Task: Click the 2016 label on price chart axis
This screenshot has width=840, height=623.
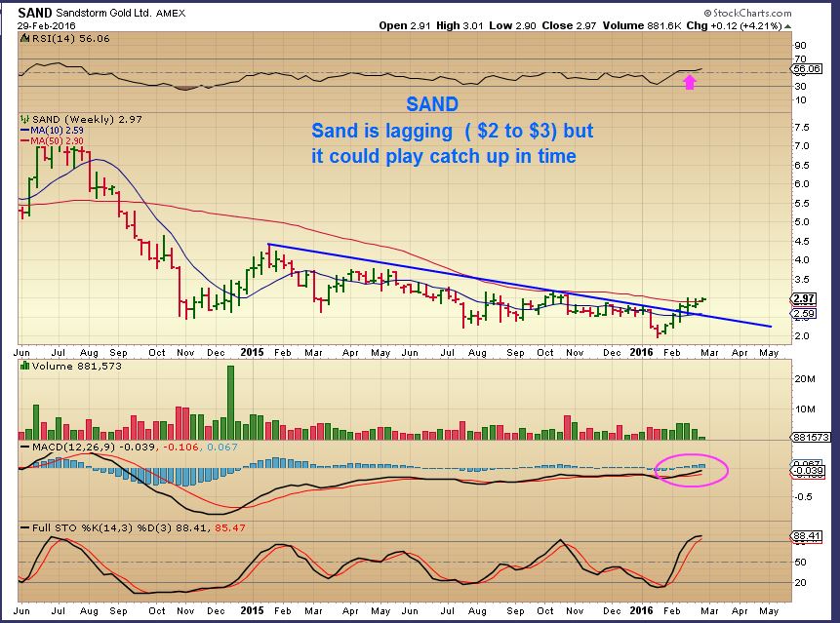Action: pos(641,352)
